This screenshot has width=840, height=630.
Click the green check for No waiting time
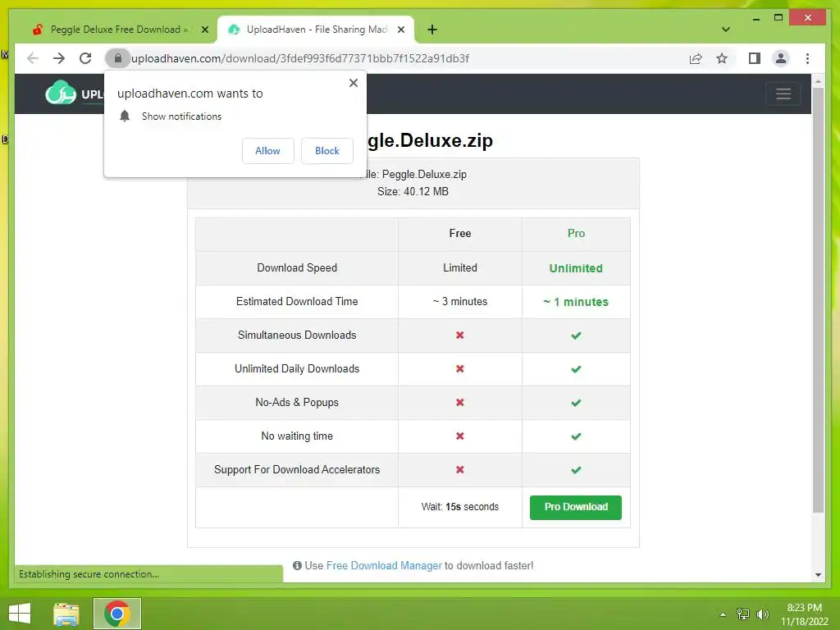576,436
